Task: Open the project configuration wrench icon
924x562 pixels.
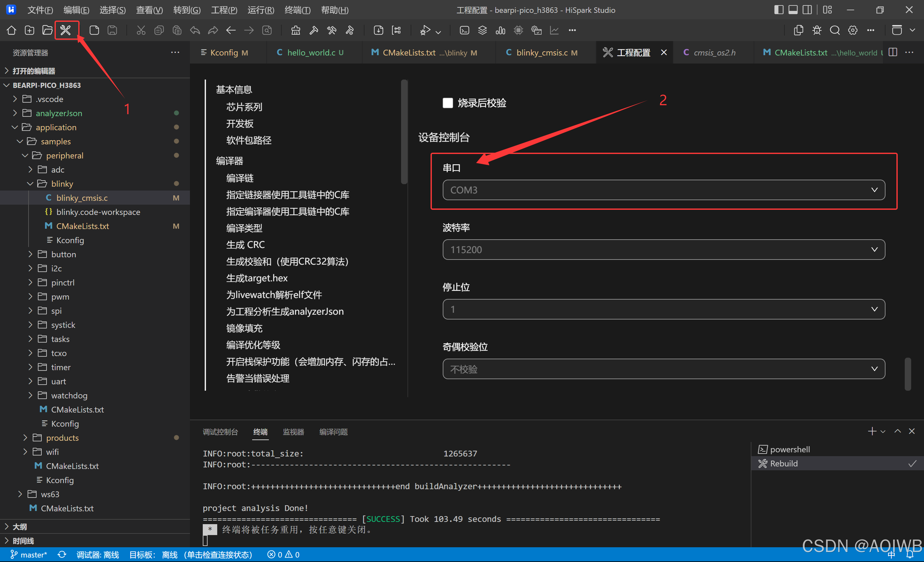Action: (x=66, y=30)
